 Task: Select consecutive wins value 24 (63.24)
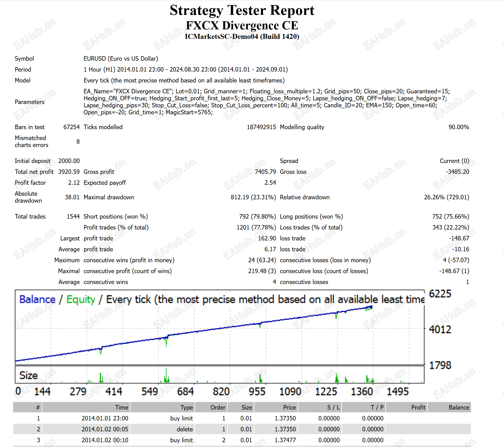click(262, 260)
